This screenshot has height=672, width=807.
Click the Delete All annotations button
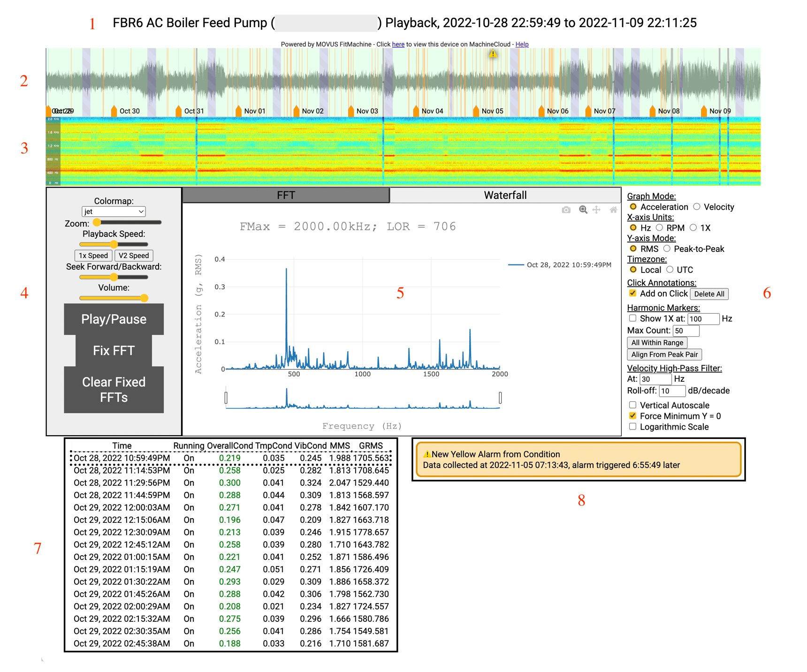[x=709, y=294]
